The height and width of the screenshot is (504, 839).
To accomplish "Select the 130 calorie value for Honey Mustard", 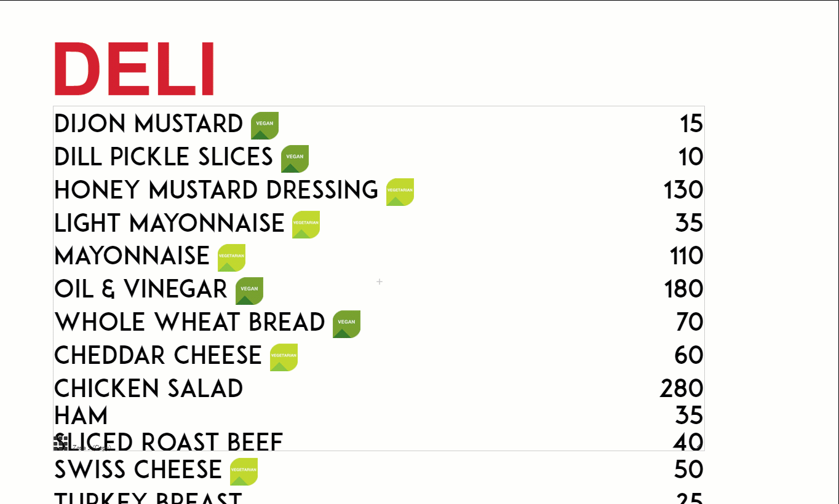I will 683,190.
